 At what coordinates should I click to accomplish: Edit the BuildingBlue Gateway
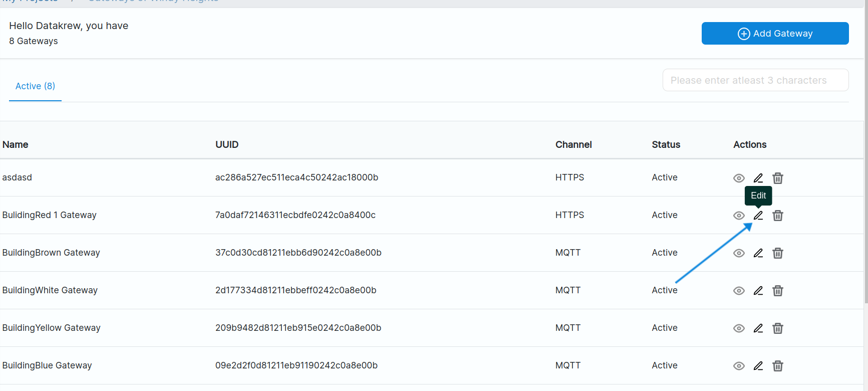coord(758,366)
